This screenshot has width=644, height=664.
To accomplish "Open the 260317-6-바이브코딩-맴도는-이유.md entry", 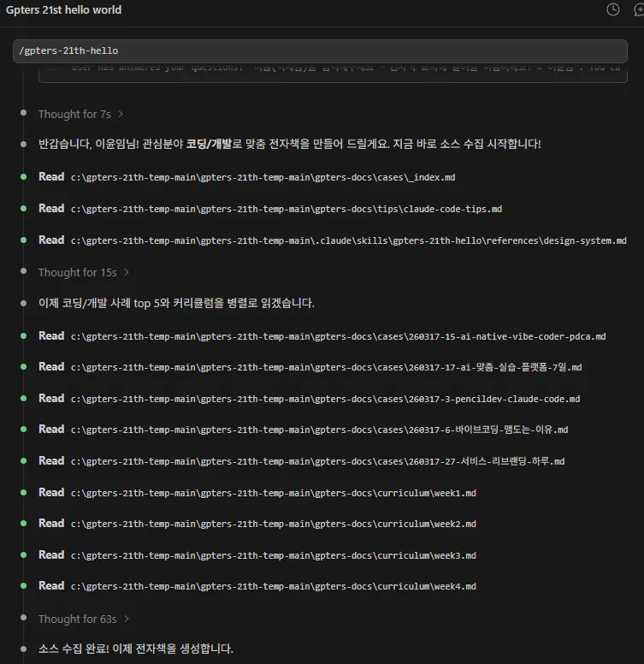I will point(303,430).
